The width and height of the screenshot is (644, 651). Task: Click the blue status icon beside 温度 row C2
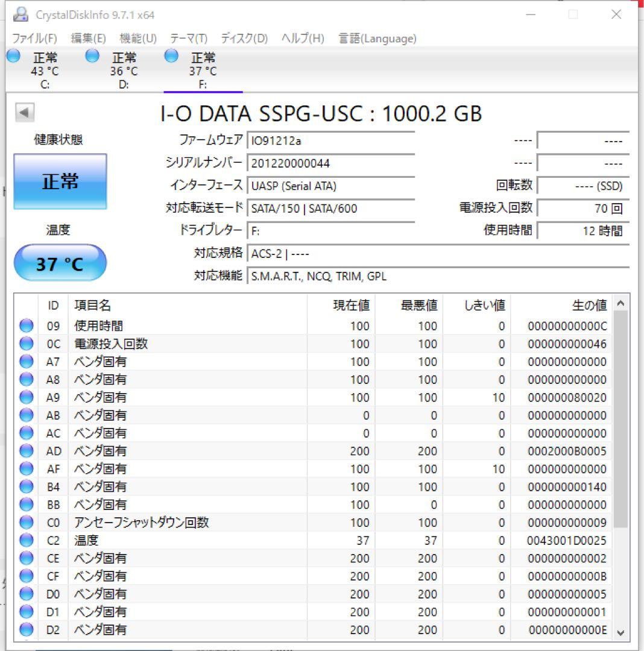point(25,540)
